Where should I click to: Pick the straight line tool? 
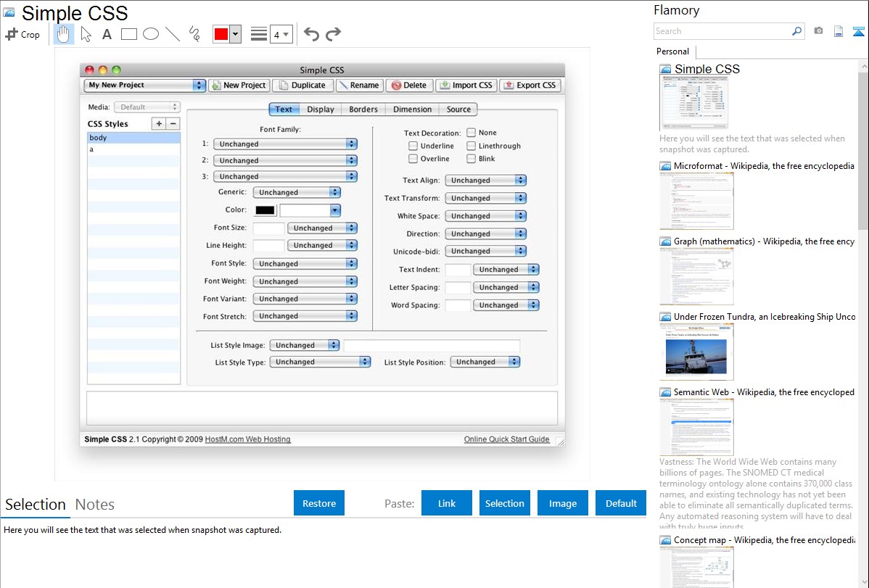click(x=173, y=34)
